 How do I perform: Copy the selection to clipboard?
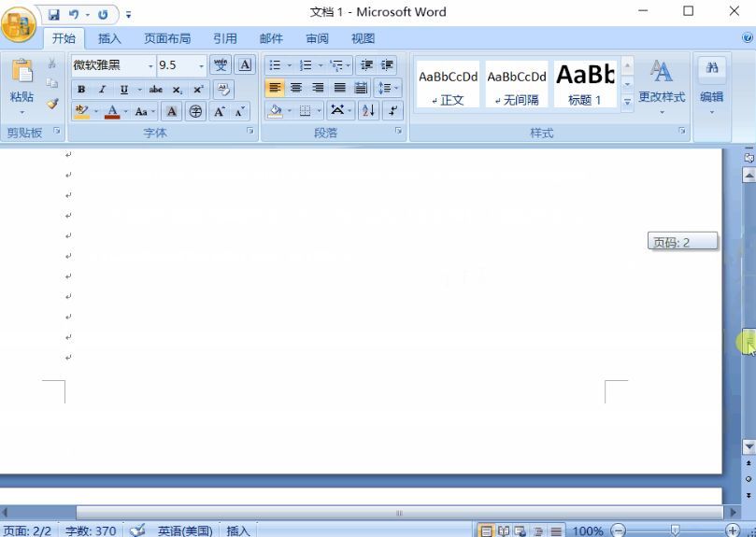click(x=51, y=83)
